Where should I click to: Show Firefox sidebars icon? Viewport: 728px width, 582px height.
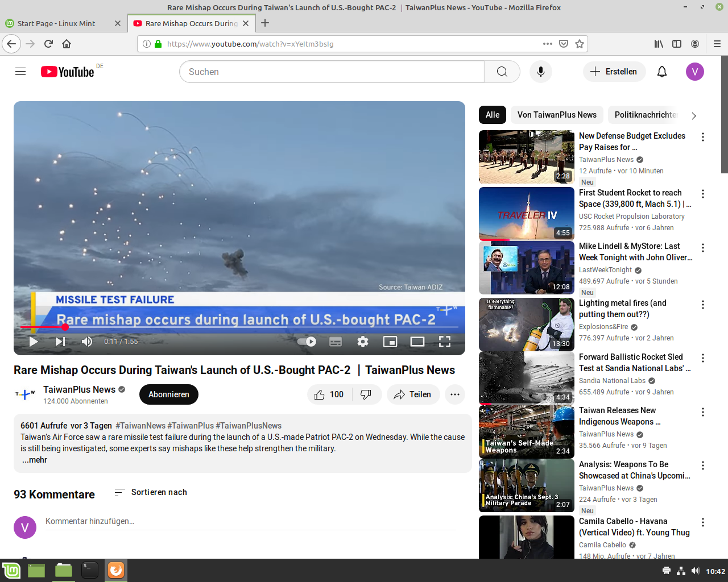coord(677,44)
